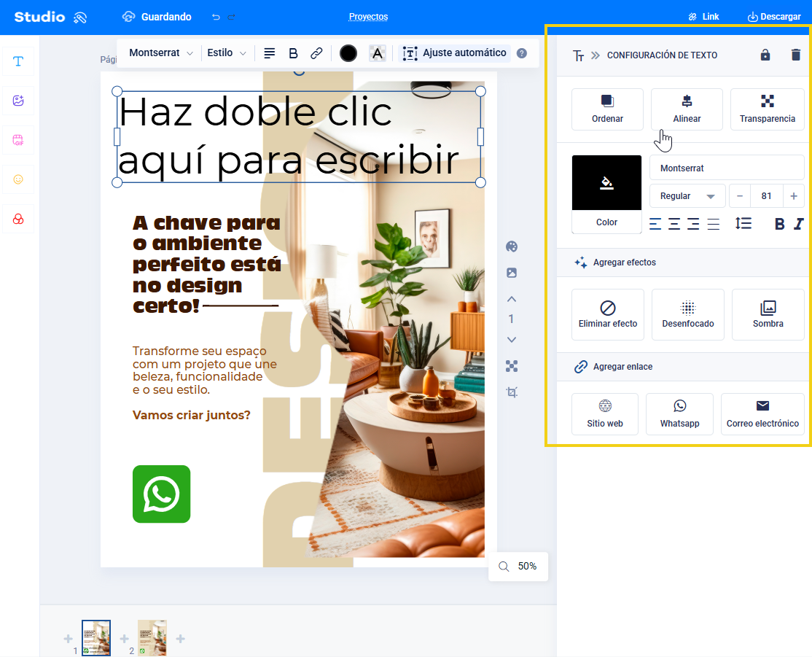
Task: Click the Ordenar button
Action: pyautogui.click(x=607, y=109)
